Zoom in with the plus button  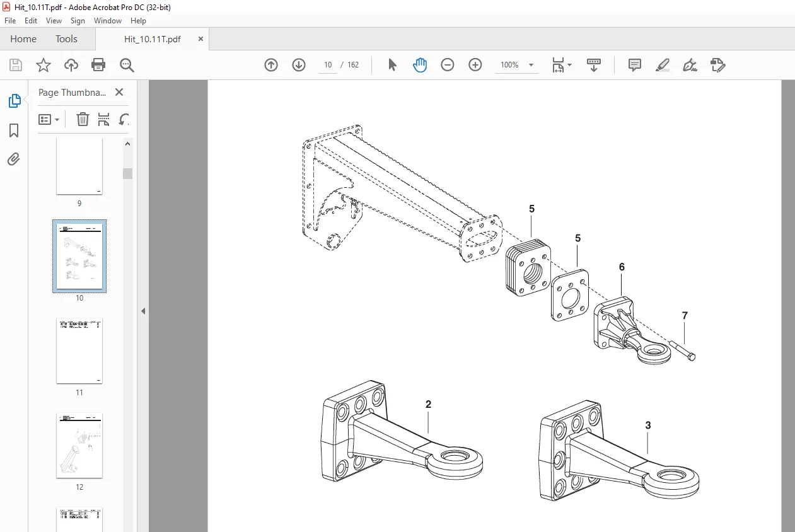click(x=475, y=65)
